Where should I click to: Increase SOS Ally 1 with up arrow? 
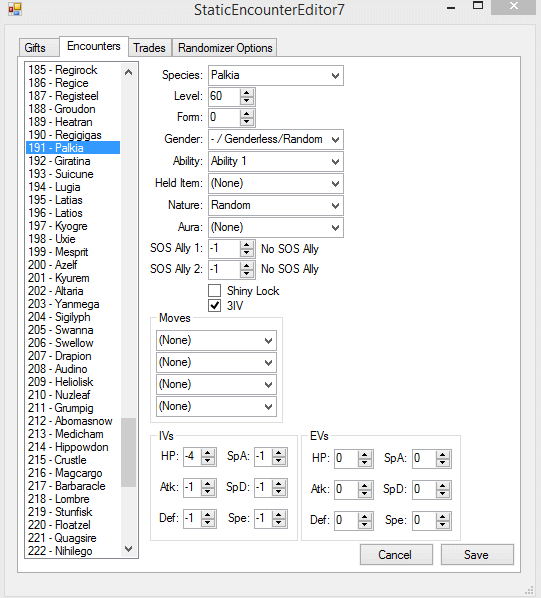[x=247, y=245]
